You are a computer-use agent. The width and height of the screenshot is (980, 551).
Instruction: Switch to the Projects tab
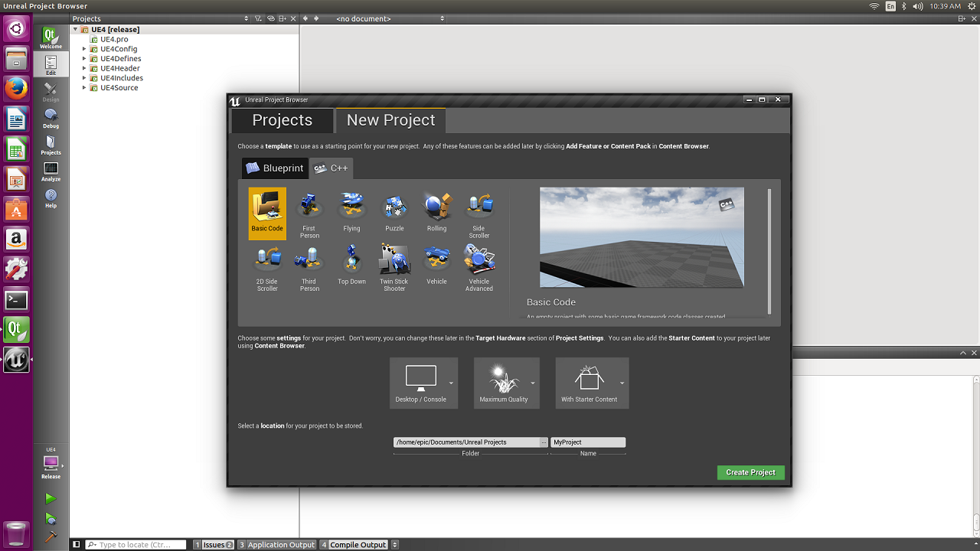tap(283, 120)
